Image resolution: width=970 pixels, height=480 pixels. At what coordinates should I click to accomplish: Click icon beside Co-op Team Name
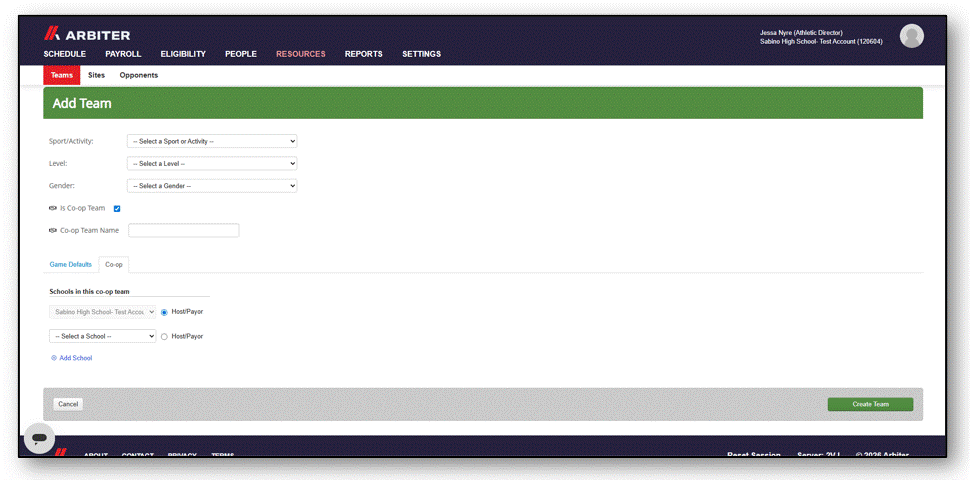(53, 230)
